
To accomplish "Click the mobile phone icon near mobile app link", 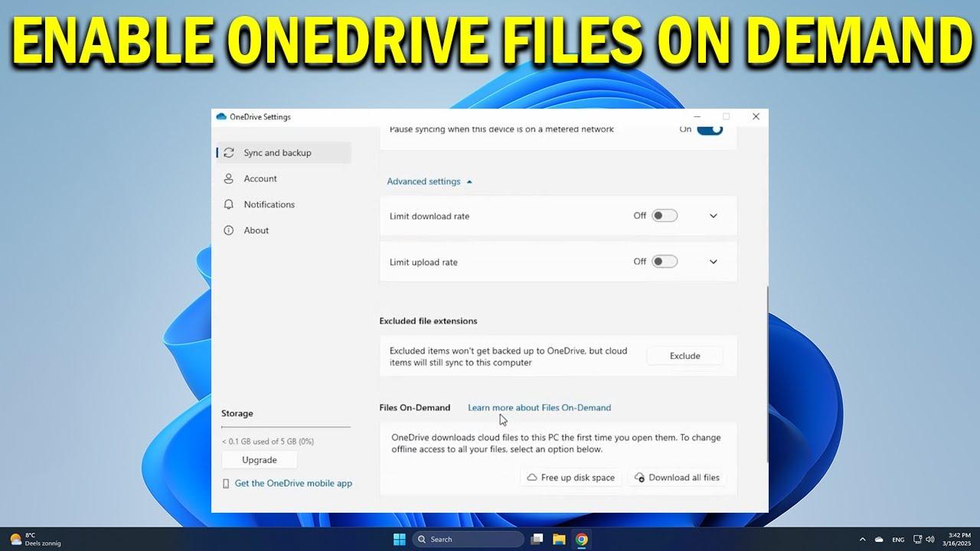I will (x=226, y=483).
